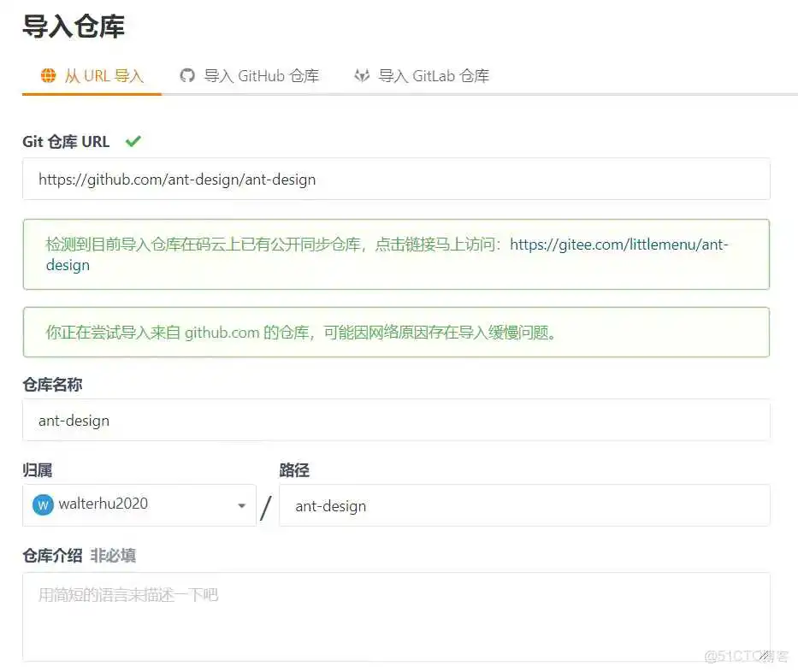798x672 pixels.
Task: Click the dropdown arrow next to walterhu2020
Action: click(x=240, y=504)
